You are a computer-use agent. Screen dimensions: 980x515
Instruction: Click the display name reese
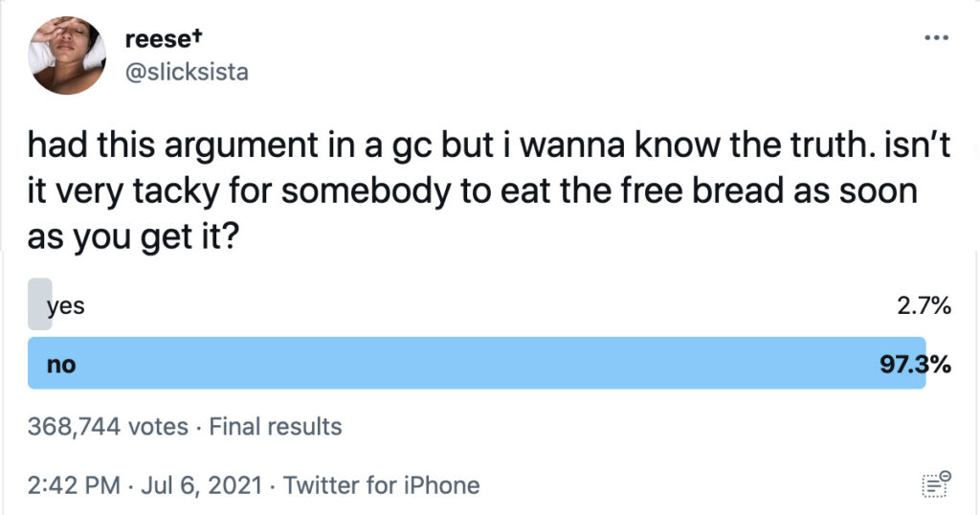159,39
